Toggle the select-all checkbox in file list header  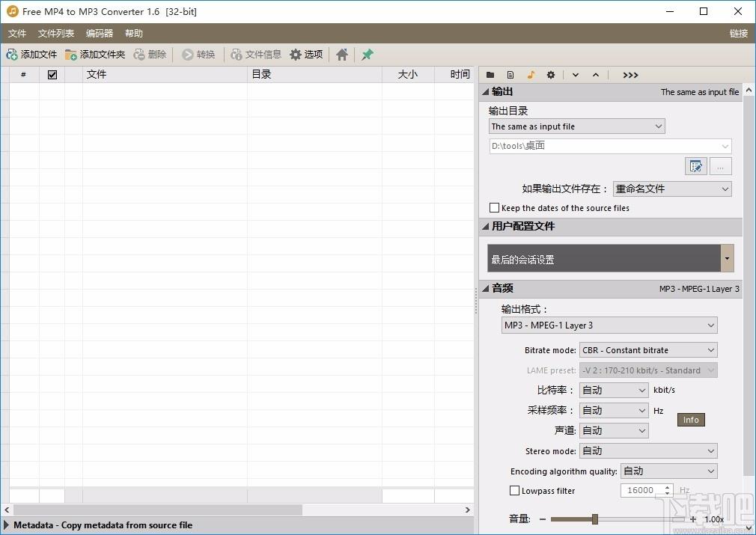pos(52,75)
